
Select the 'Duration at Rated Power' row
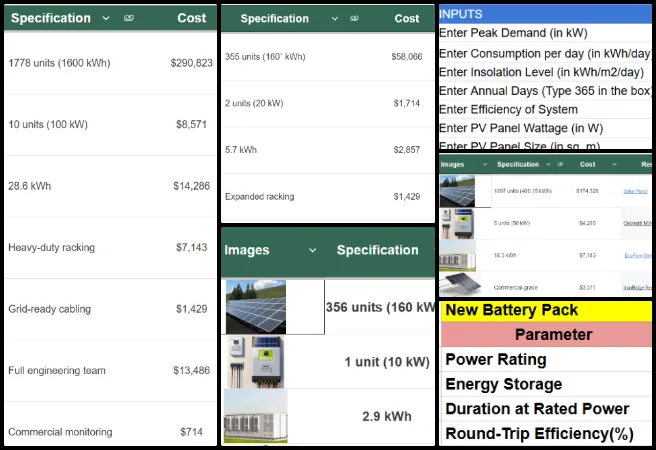(546, 409)
